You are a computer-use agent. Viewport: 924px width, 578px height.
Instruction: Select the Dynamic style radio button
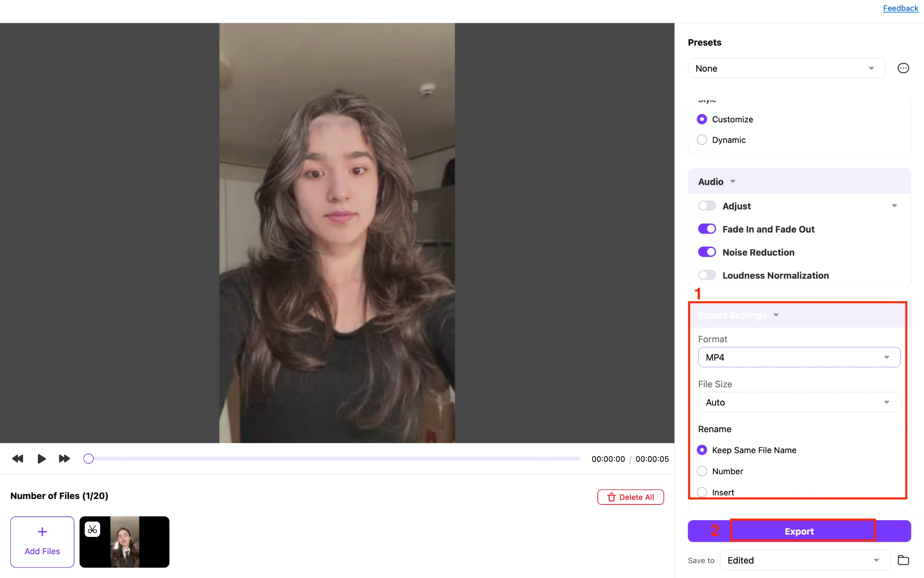pos(702,140)
